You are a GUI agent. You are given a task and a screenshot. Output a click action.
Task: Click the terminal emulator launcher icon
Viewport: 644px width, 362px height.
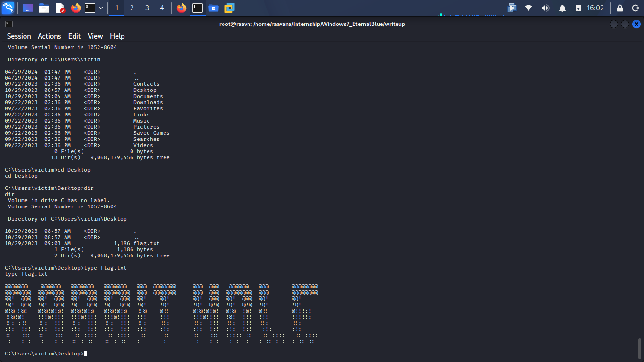[90, 8]
